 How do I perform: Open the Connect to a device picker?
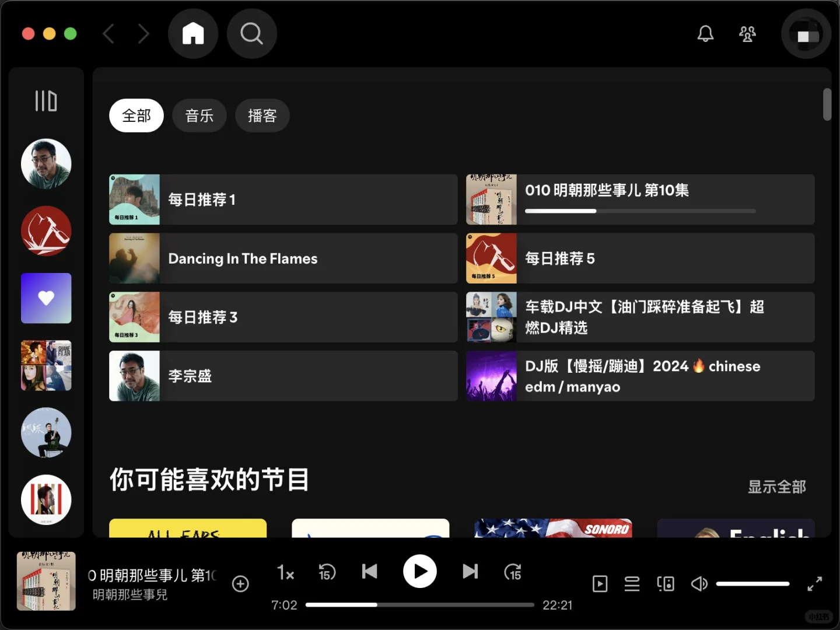[x=666, y=583]
